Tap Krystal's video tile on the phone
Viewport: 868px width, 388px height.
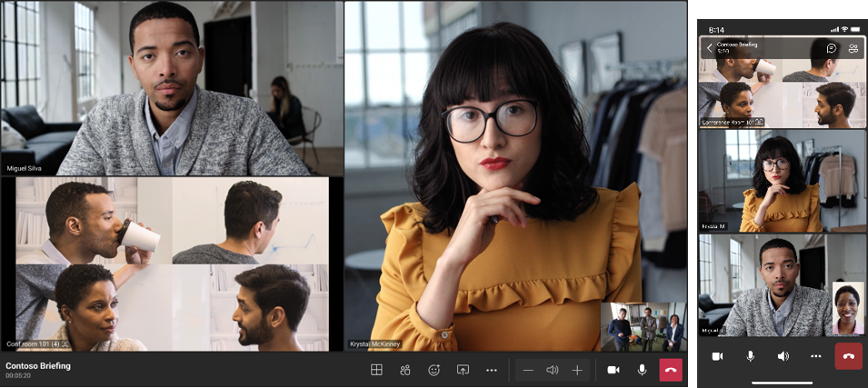coord(783,181)
